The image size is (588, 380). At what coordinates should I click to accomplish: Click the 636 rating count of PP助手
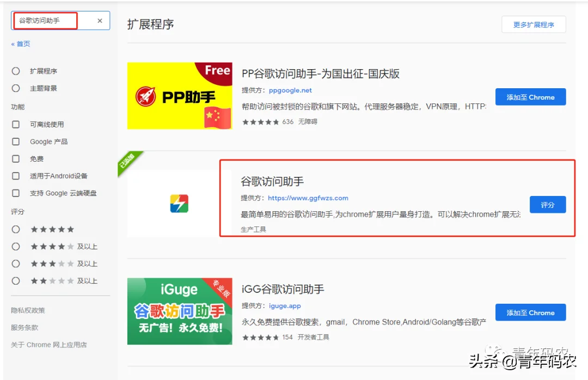pyautogui.click(x=287, y=122)
